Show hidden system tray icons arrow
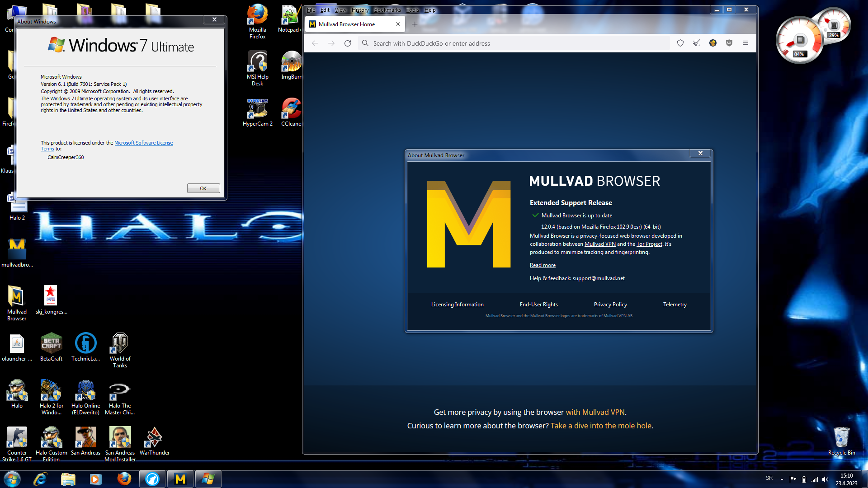The image size is (868, 488). [x=782, y=479]
